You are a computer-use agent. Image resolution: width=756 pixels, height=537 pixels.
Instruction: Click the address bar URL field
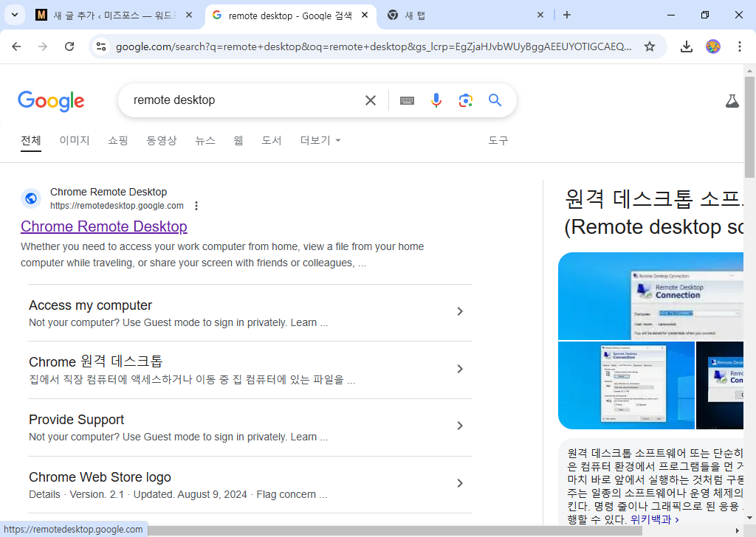(x=374, y=46)
